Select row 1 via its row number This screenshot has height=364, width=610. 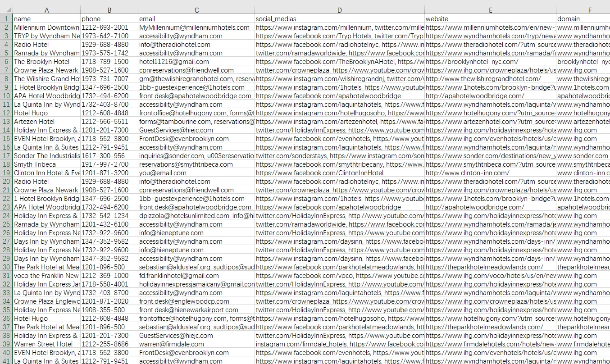click(x=6, y=19)
